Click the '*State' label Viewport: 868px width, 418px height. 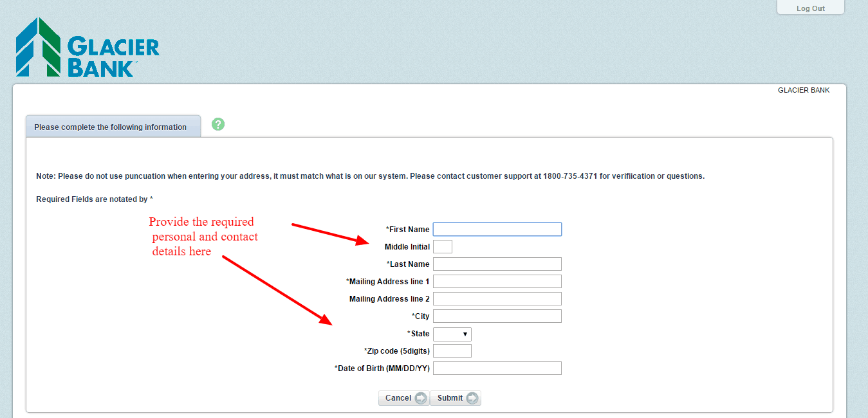tap(418, 334)
